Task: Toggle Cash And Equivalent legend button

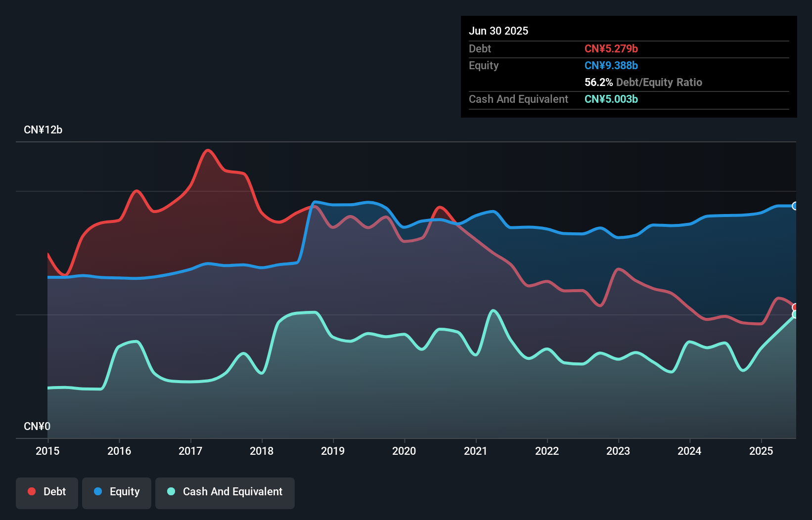Action: click(x=225, y=492)
